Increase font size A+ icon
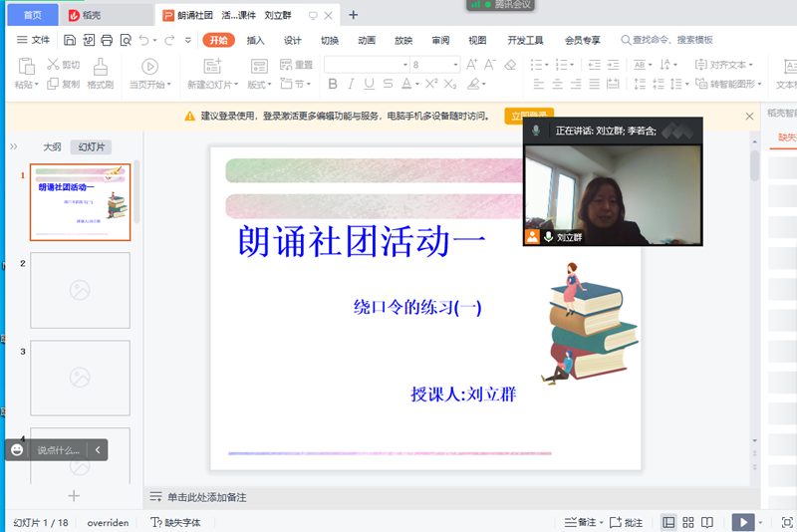The image size is (797, 532). (x=471, y=65)
